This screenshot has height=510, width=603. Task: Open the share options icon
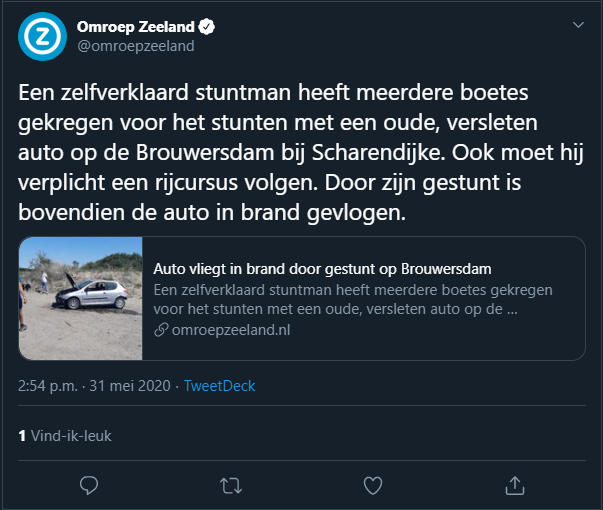pyautogui.click(x=515, y=485)
